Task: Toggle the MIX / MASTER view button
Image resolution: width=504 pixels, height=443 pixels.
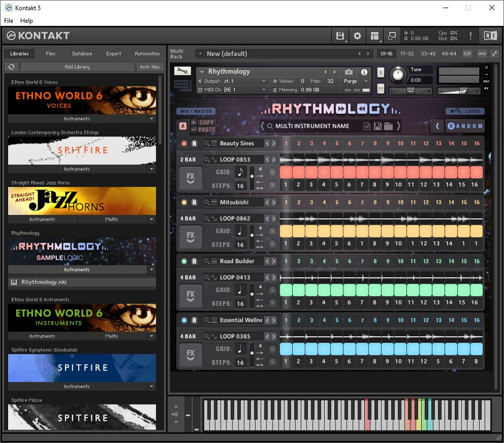Action: [x=196, y=111]
